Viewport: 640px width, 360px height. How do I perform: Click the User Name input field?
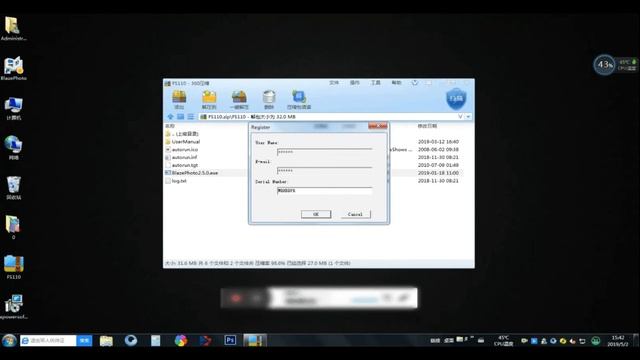point(324,152)
